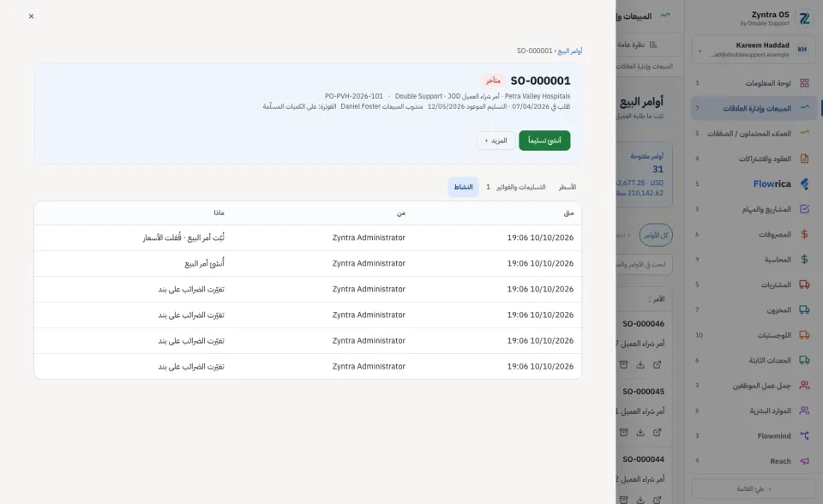
Task: Click the KH user avatar
Action: (x=802, y=50)
